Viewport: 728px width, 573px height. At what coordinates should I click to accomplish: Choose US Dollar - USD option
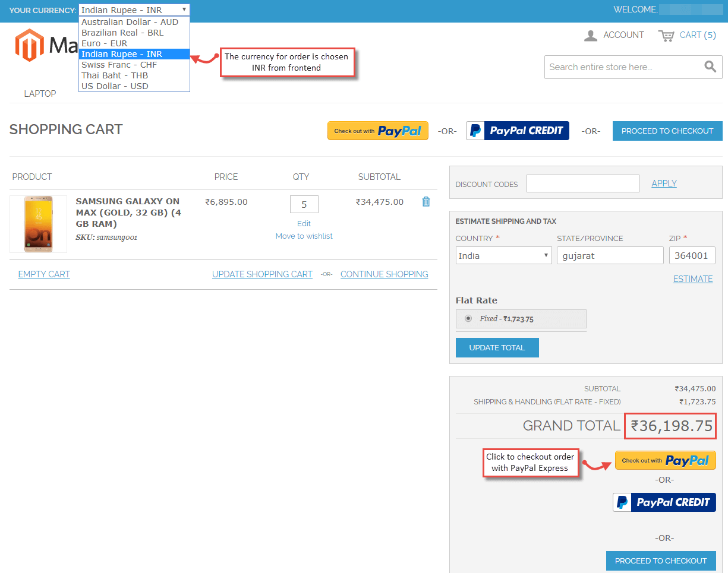pyautogui.click(x=134, y=86)
